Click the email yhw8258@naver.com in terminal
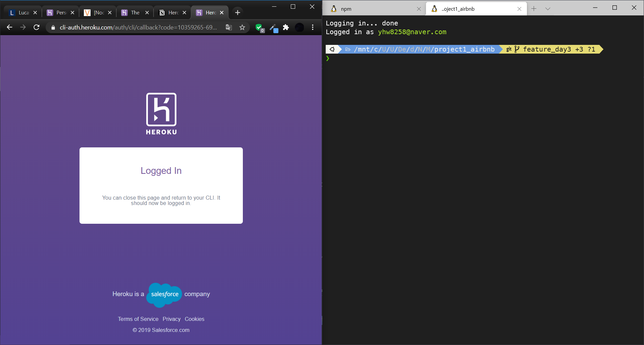The width and height of the screenshot is (644, 345). click(x=412, y=32)
